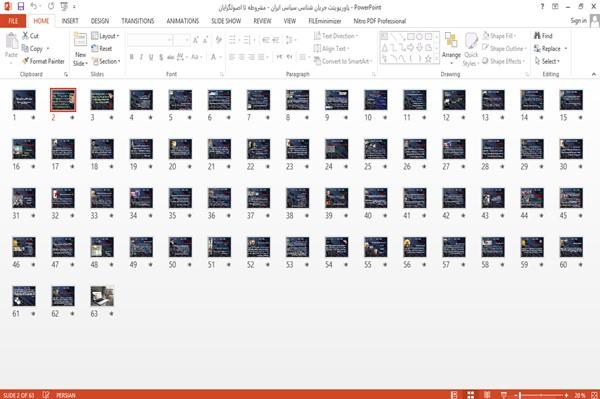Open Shape Effects dropdown
Image resolution: width=600 pixels, height=399 pixels.
[504, 61]
